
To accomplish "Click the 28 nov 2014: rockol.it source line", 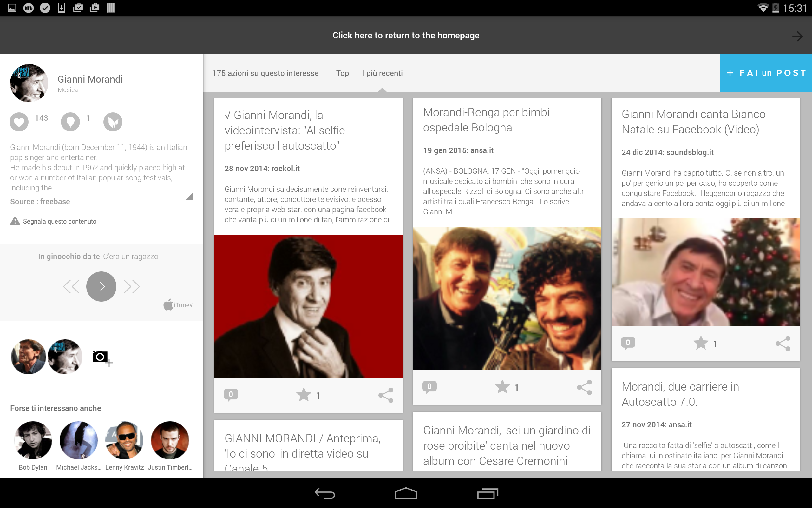I will [x=262, y=168].
